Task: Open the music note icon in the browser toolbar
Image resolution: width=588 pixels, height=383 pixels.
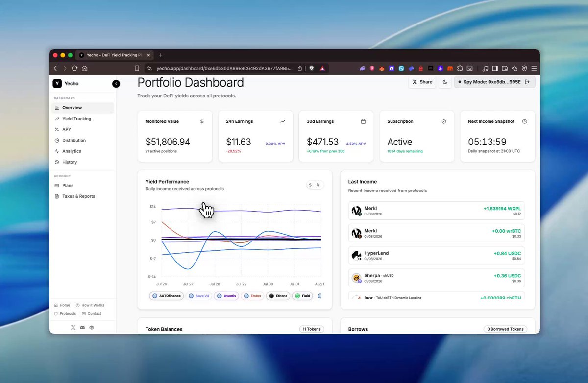Action: (485, 68)
